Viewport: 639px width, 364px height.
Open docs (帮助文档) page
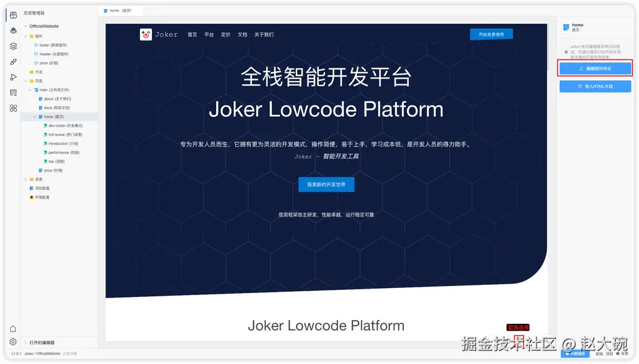click(x=57, y=108)
